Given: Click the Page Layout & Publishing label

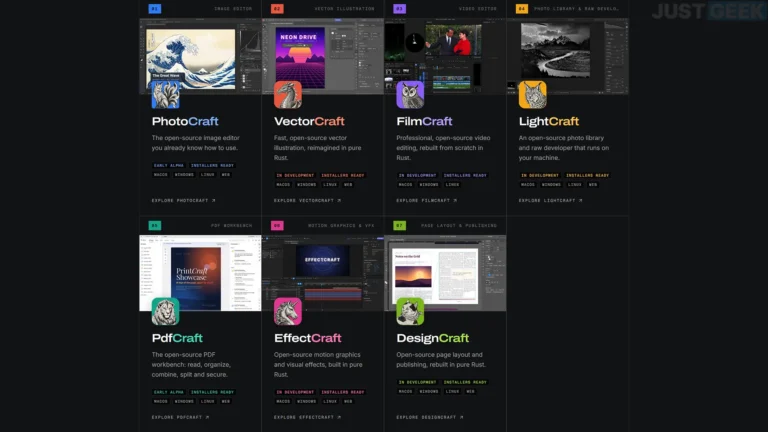Looking at the screenshot, I should [x=459, y=226].
